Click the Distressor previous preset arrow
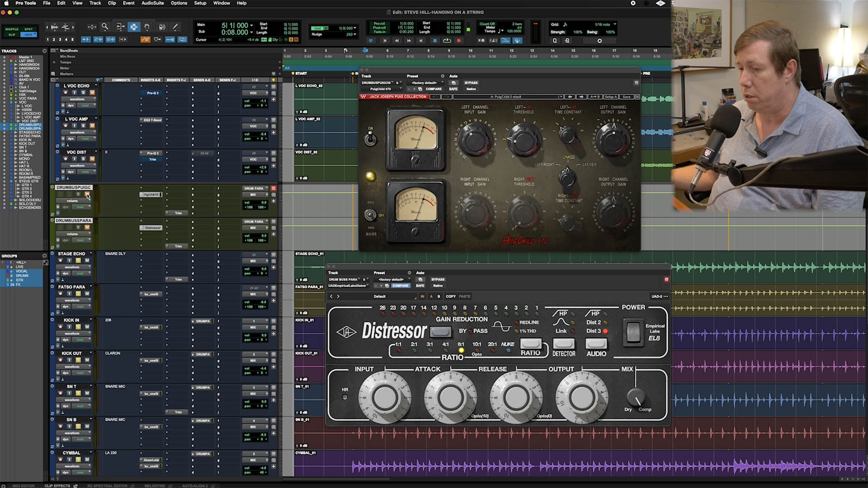 coord(331,296)
